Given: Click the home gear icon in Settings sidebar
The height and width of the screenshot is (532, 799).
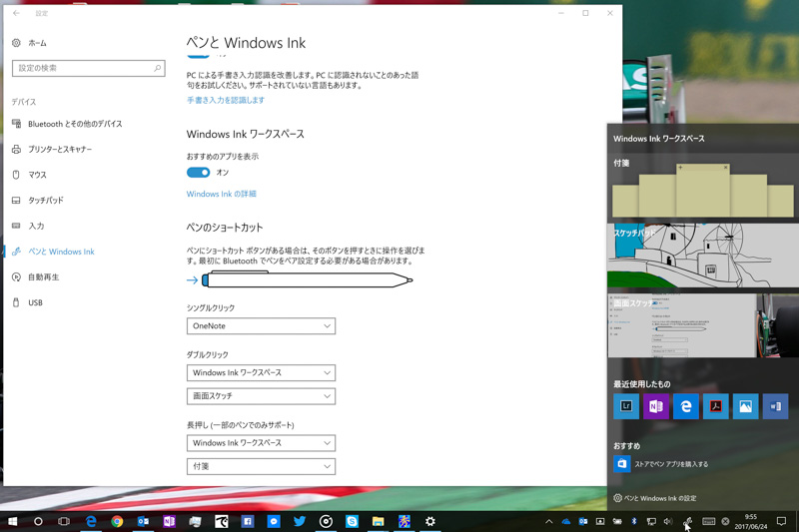Looking at the screenshot, I should click(x=16, y=43).
